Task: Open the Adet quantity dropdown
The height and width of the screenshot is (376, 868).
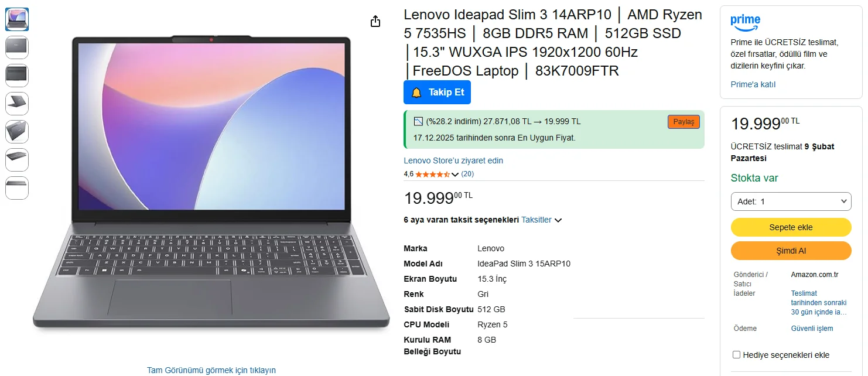Action: 791,201
